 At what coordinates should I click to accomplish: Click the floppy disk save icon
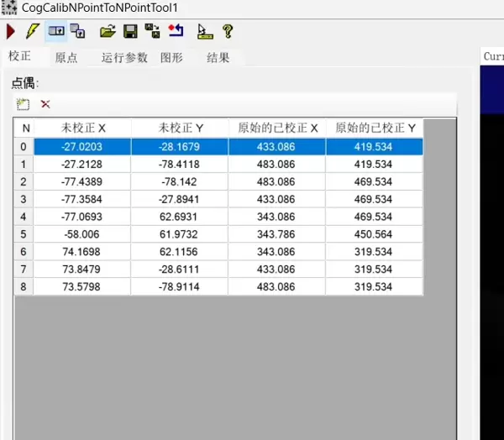(130, 32)
